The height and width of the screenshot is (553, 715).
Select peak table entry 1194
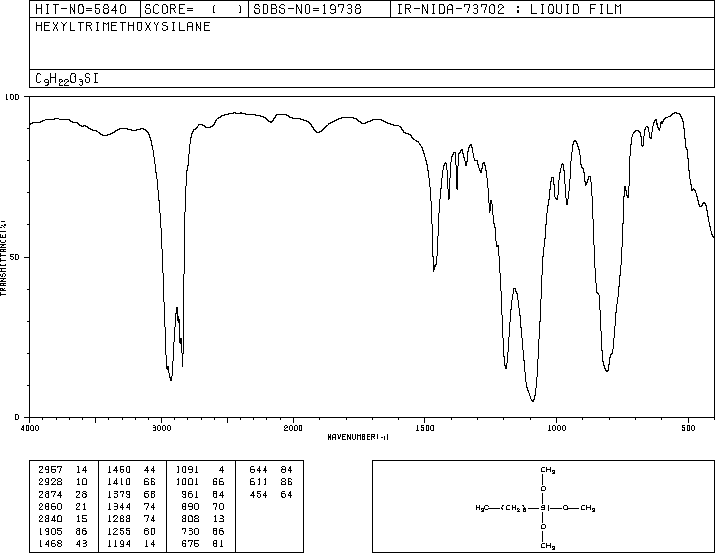[119, 544]
